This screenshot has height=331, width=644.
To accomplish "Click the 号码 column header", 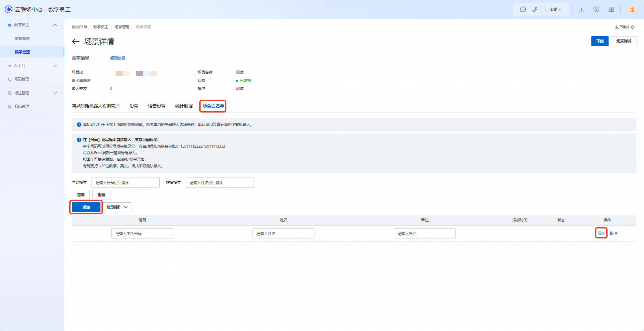I will click(142, 220).
